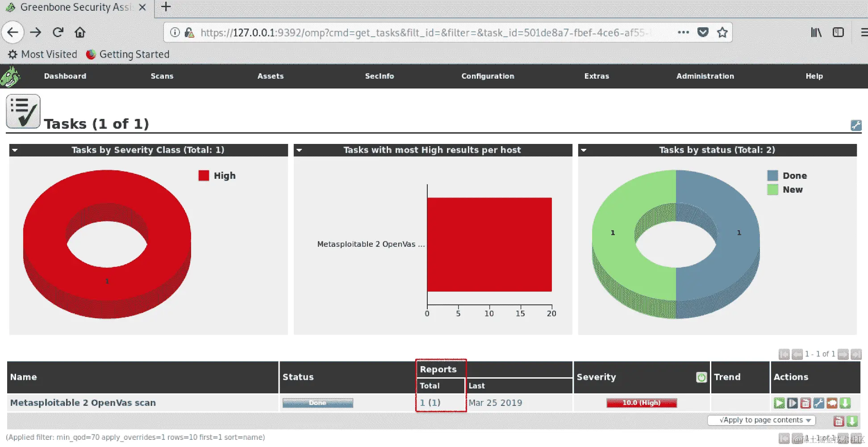Expand the Tasks by status chart menu
Viewport: 868px width, 447px height.
(x=584, y=150)
